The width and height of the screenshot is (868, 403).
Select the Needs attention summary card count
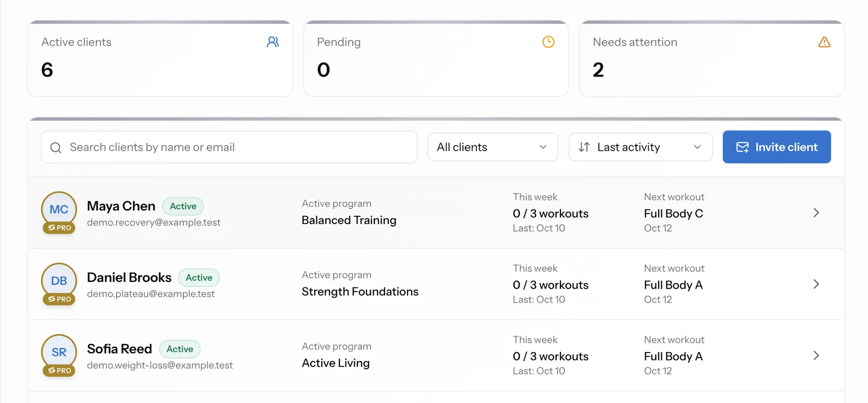[x=598, y=70]
